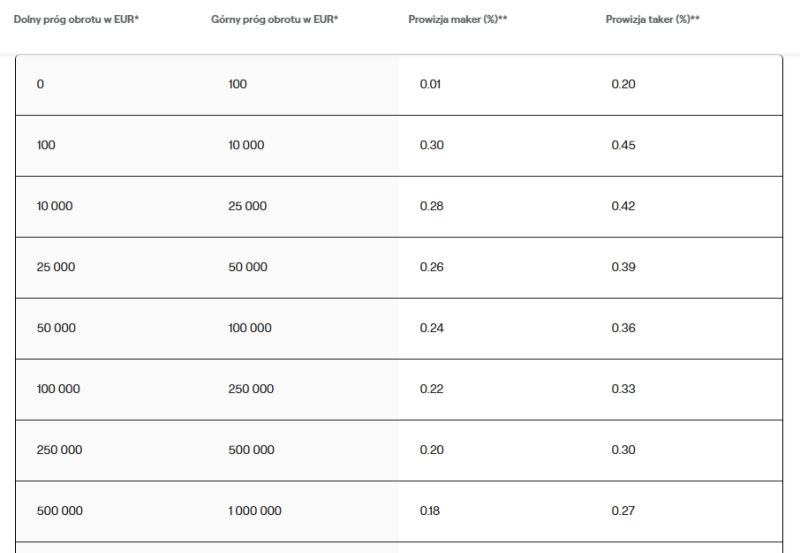Click the 0.22 maker fee value

click(432, 389)
